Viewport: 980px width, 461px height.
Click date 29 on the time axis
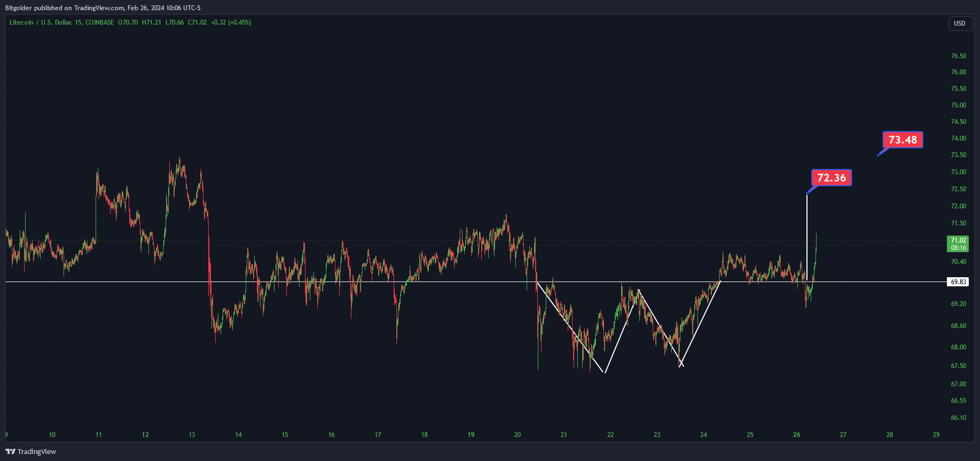(936, 435)
